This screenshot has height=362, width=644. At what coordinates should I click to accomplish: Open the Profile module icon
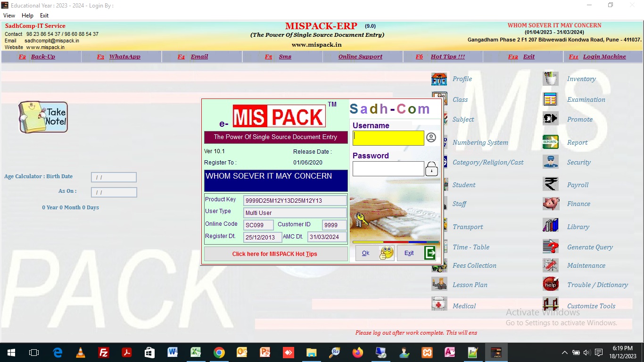[x=439, y=79]
